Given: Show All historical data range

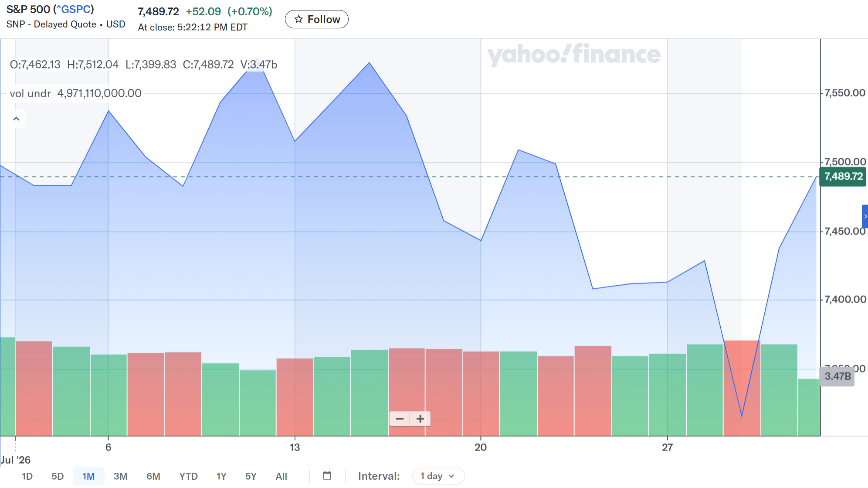Looking at the screenshot, I should pos(281,476).
